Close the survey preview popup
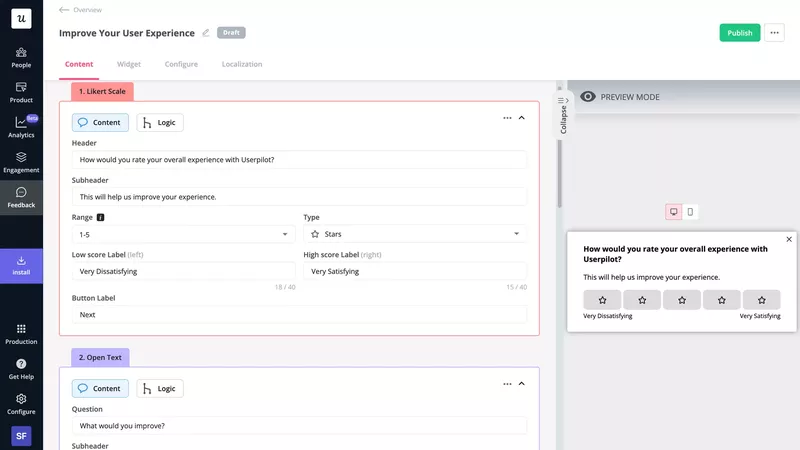The height and width of the screenshot is (450, 800). (788, 240)
